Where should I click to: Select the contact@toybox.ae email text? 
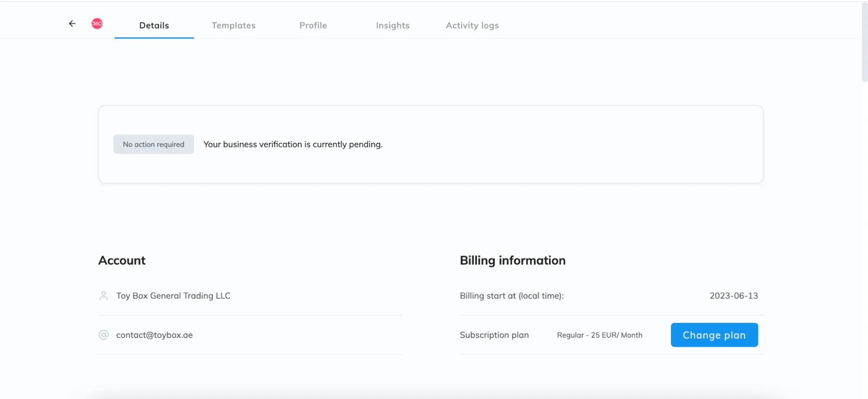155,335
